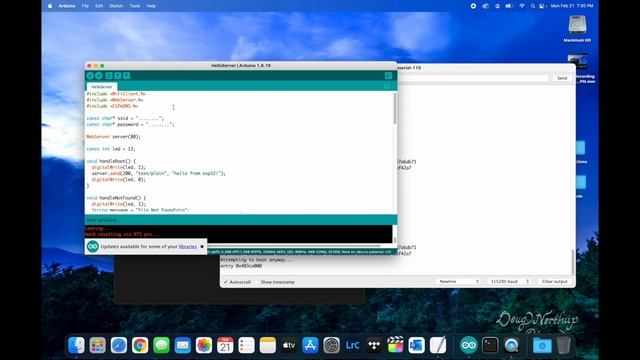
Task: Open the Sketch menu
Action: (116, 6)
